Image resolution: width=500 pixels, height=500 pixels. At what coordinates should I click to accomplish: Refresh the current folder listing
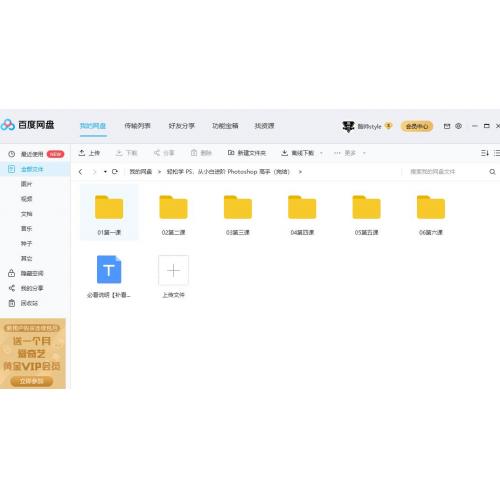point(115,172)
